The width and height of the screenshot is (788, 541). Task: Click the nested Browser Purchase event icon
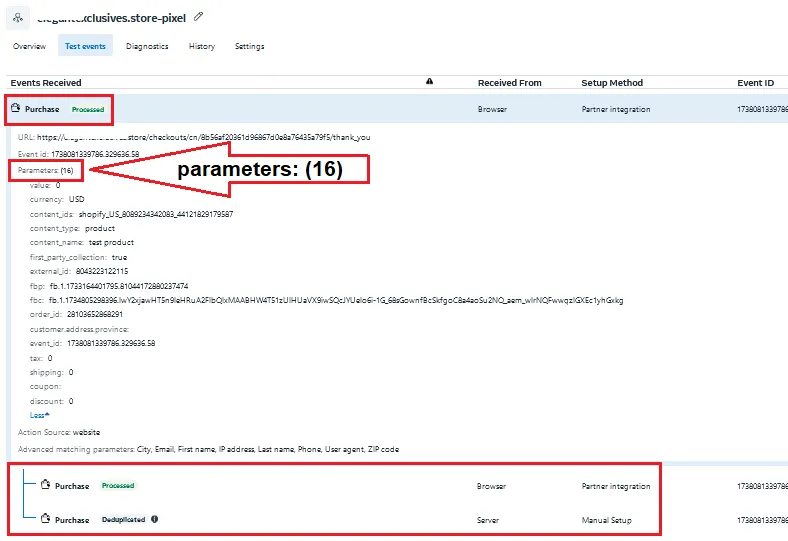pos(45,485)
